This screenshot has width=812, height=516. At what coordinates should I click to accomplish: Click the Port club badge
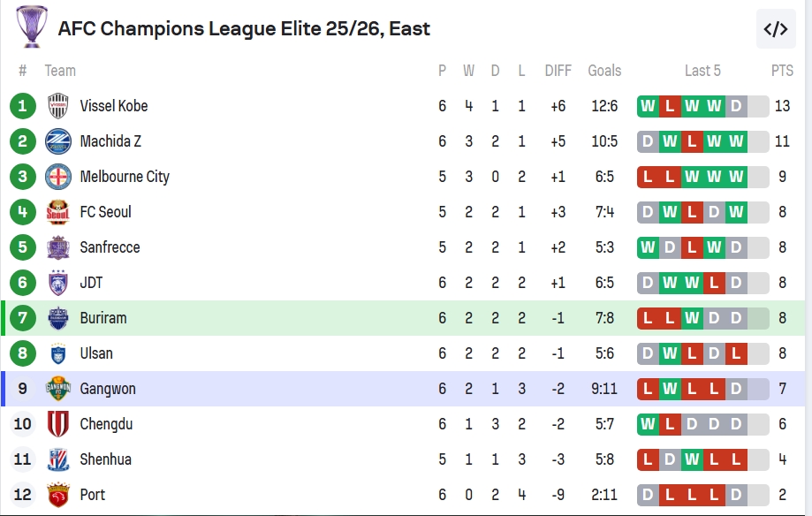58,495
